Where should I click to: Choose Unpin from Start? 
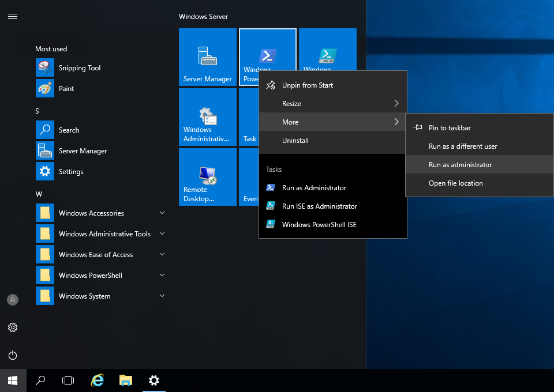[x=307, y=85]
